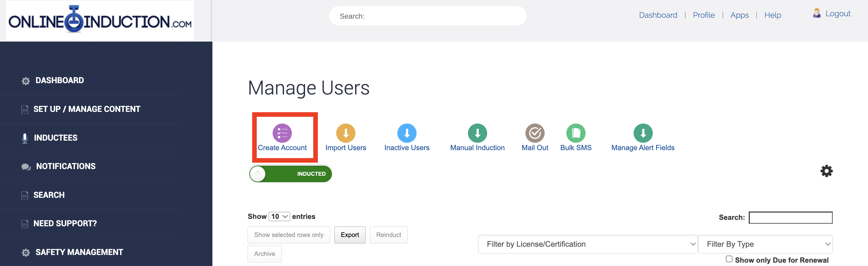Click gear icon beside sidebar Dashboard
The height and width of the screenshot is (266, 868).
click(x=26, y=81)
